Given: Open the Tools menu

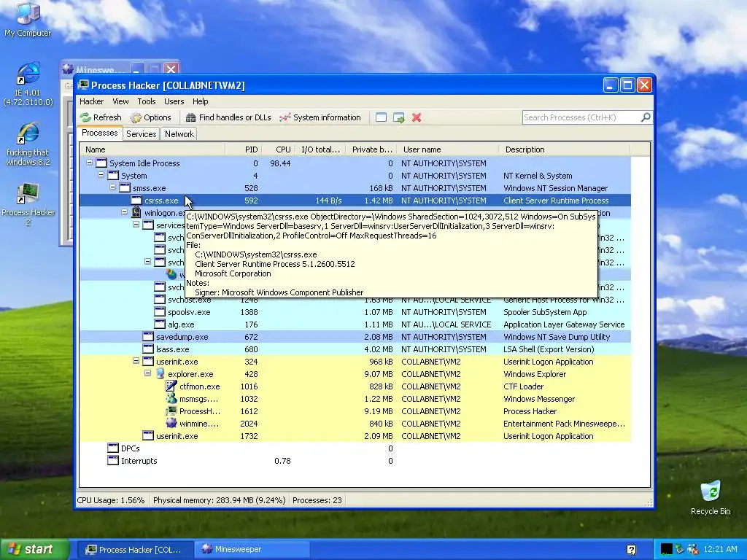Looking at the screenshot, I should point(146,101).
